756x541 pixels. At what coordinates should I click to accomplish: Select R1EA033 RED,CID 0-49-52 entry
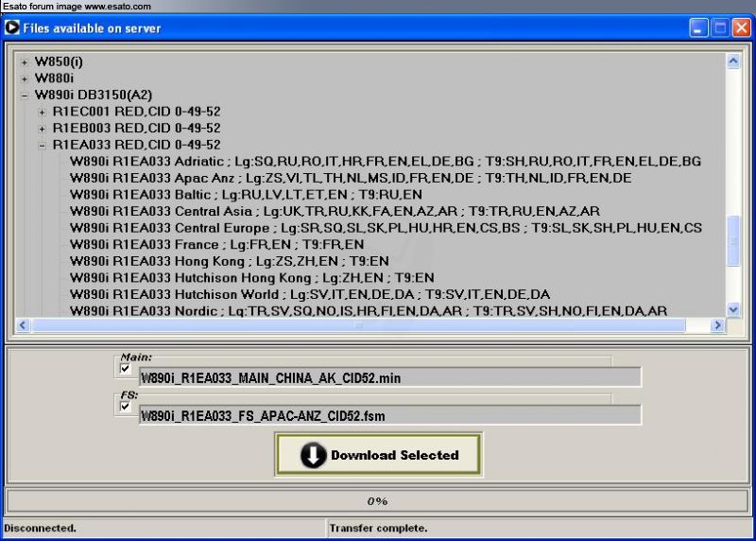click(136, 145)
